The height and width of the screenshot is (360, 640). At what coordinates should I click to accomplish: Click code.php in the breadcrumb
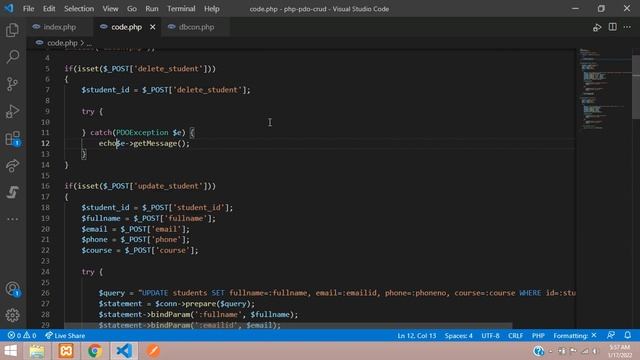tap(62, 42)
